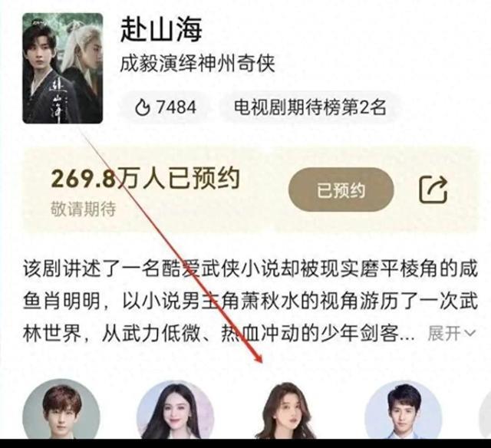This screenshot has height=448, width=491.
Task: Select the second cast member avatar
Action: pyautogui.click(x=176, y=409)
